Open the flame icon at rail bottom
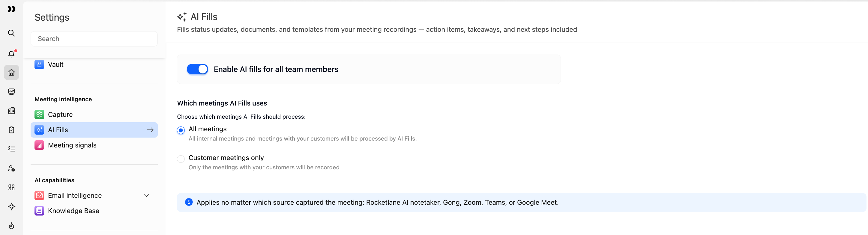This screenshot has height=235, width=868. tap(11, 226)
